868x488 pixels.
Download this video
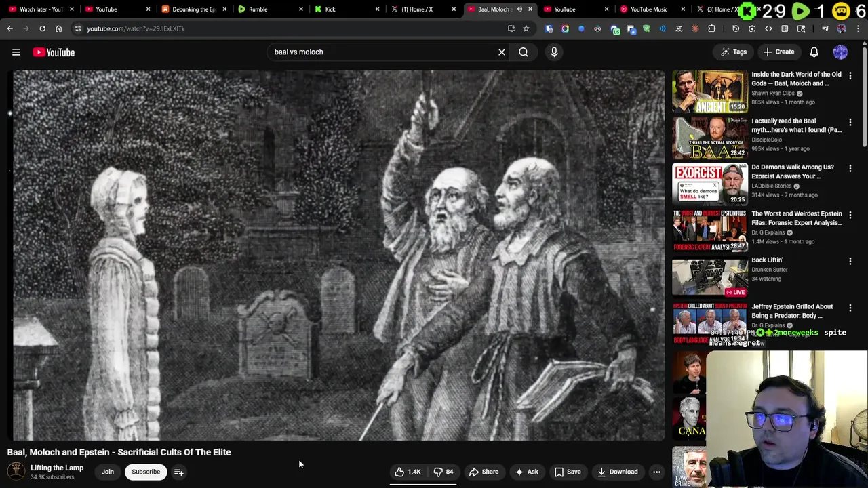tap(616, 472)
